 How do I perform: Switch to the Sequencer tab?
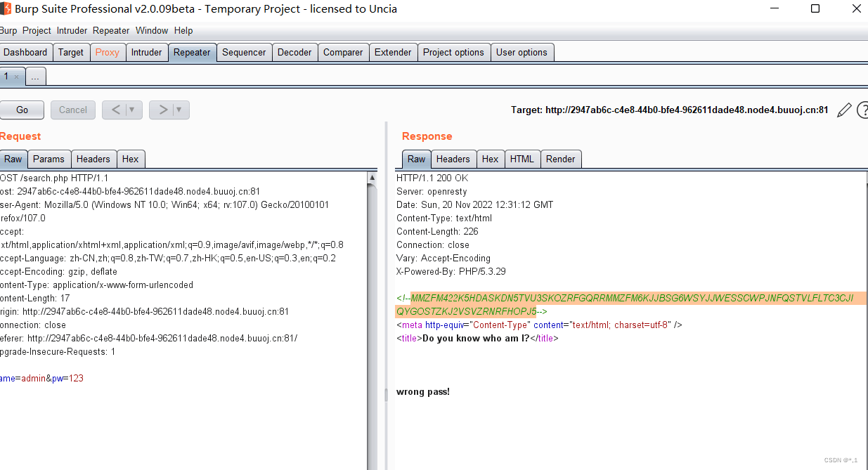[244, 52]
